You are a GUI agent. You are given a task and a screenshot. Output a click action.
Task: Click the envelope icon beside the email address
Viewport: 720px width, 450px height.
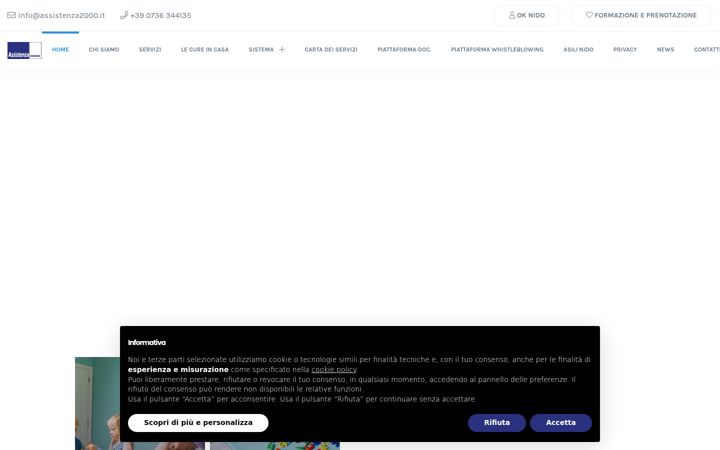click(x=11, y=15)
